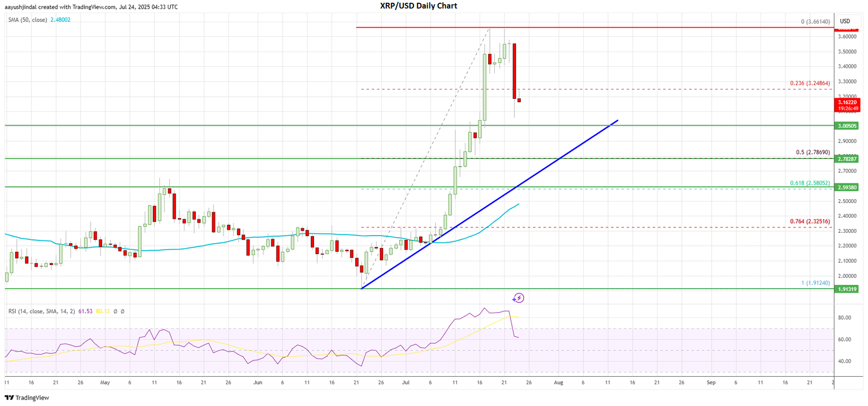Click the RSI (14, close, SMA, 14, 2) label
Screen dimensions: 868x406
[41, 312]
